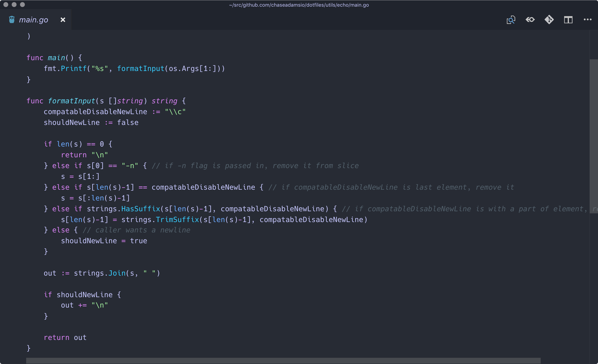Click the file path in the title bar
Viewport: 598px width, 364px height.
(299, 5)
